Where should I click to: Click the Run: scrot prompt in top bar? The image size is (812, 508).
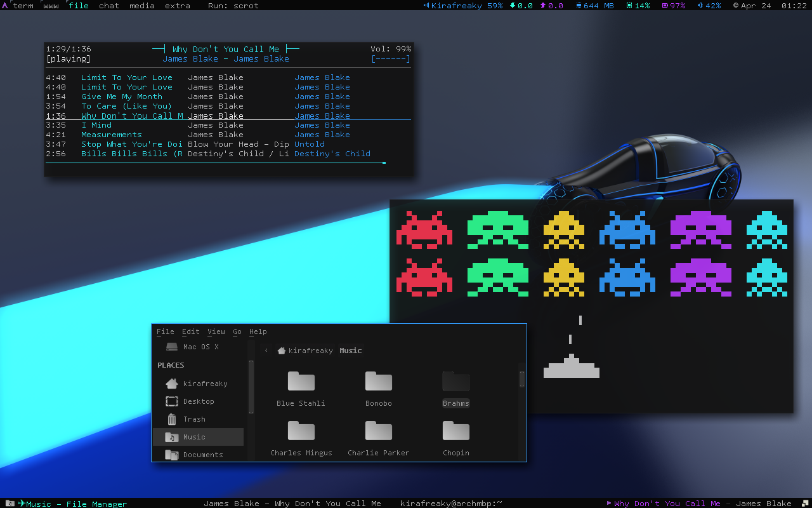point(233,6)
